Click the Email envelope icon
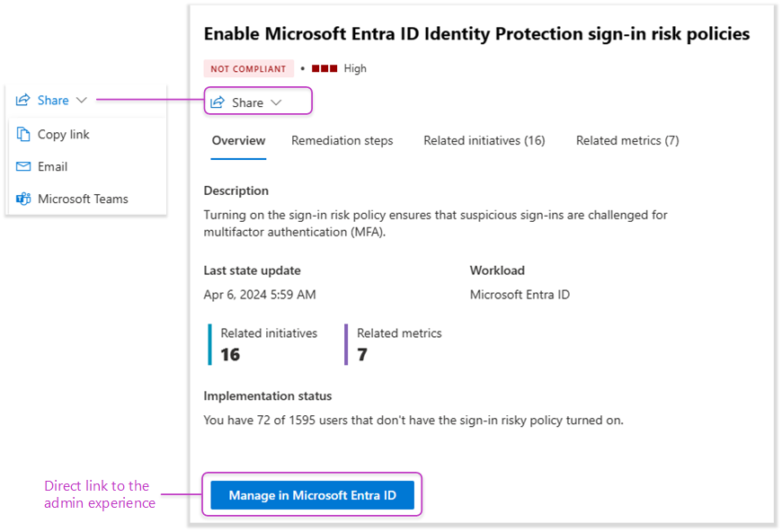The width and height of the screenshot is (782, 532). tap(23, 167)
